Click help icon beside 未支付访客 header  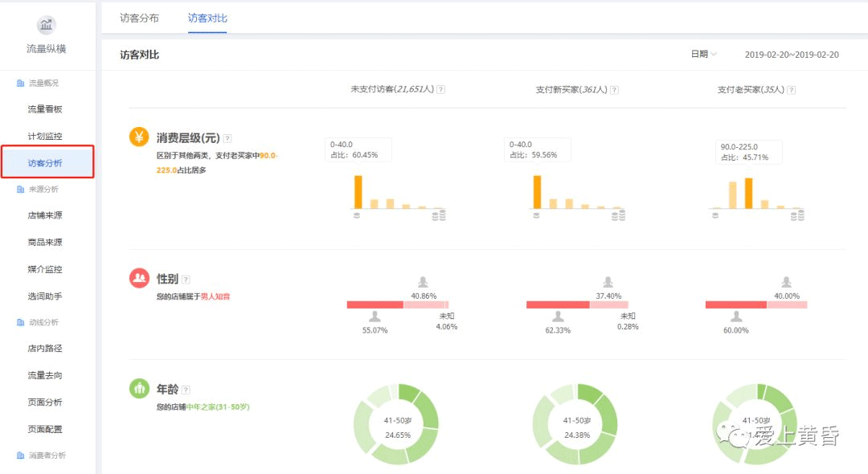(440, 90)
